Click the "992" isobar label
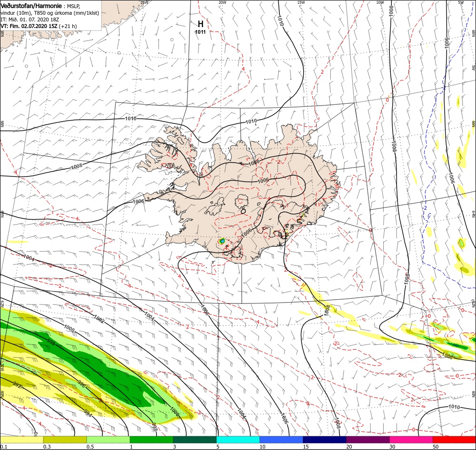The image size is (476, 450). click(17, 385)
